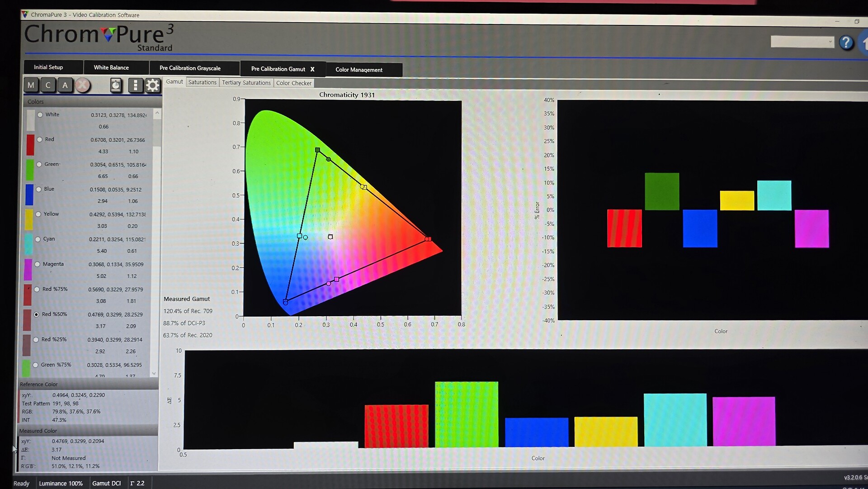
Task: Click the A mode button
Action: coord(65,85)
